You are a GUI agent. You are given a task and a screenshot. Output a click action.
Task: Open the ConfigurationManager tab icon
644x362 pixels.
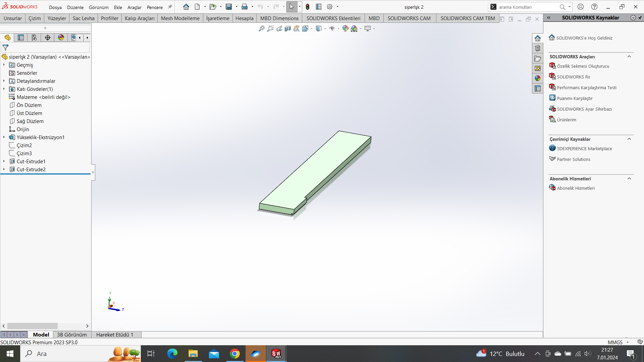(x=34, y=38)
